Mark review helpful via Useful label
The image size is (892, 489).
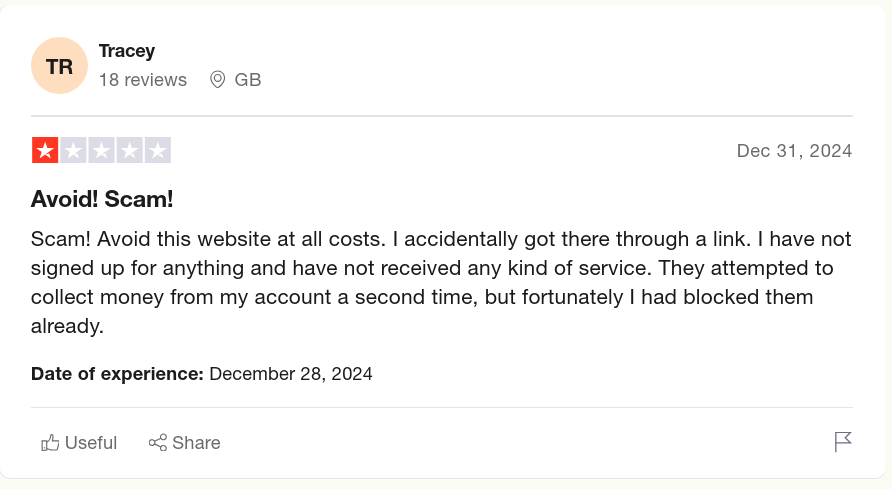(x=91, y=443)
